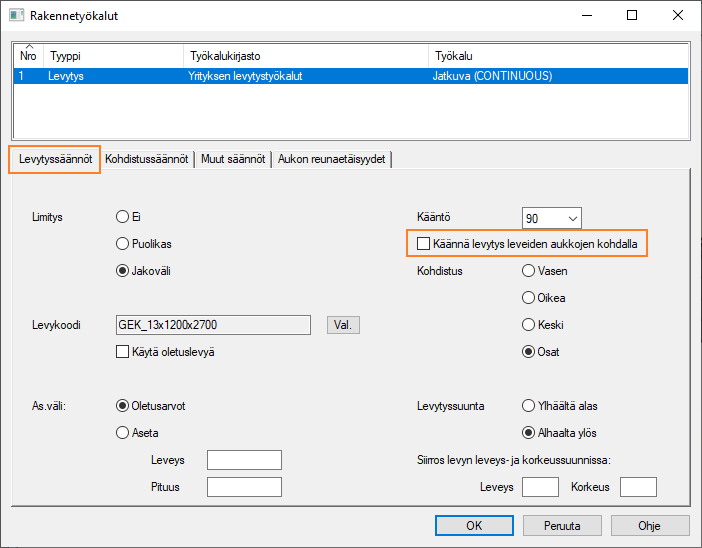Click the Pituus input field
This screenshot has height=548, width=702.
tap(243, 487)
